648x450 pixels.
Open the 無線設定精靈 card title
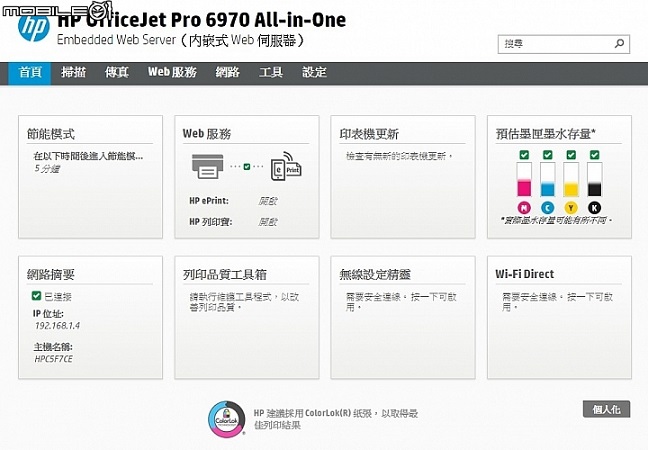click(375, 274)
